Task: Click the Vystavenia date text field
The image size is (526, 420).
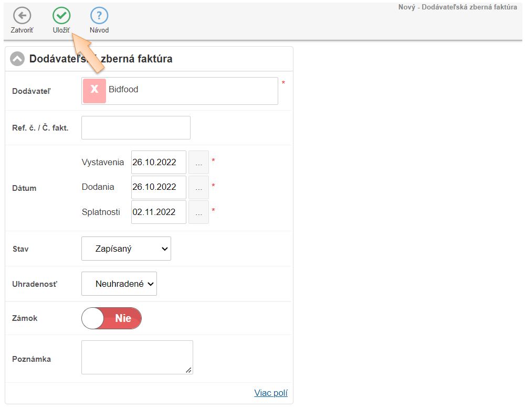Action: (159, 163)
